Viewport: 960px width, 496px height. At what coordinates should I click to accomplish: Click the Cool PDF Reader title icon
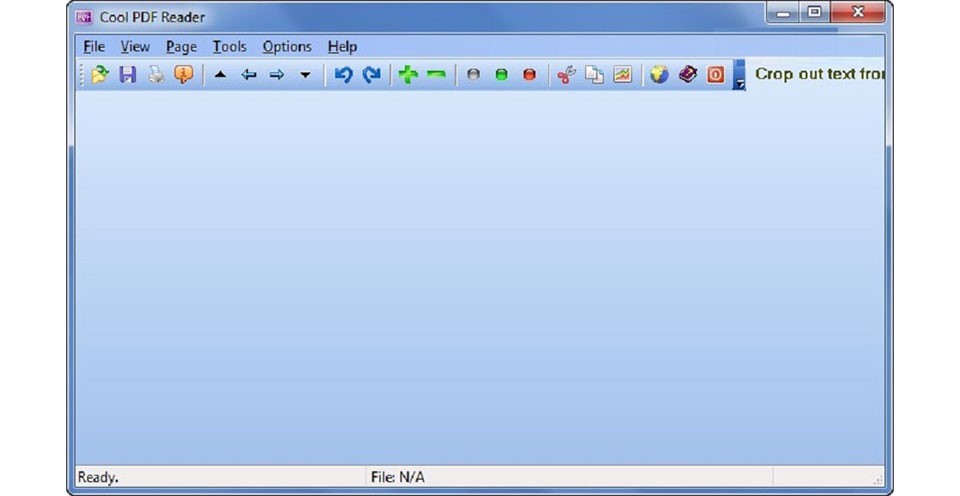point(84,17)
